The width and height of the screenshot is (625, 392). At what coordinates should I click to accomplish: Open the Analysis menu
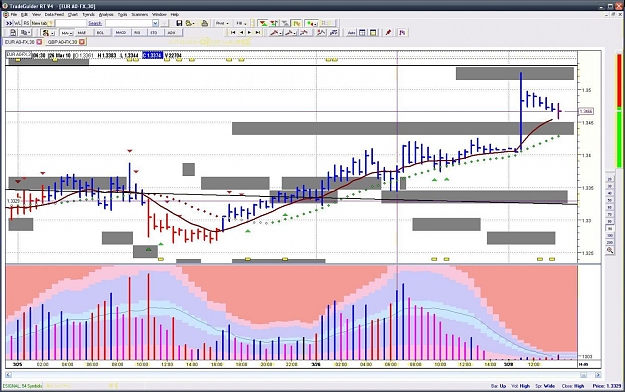pos(106,14)
